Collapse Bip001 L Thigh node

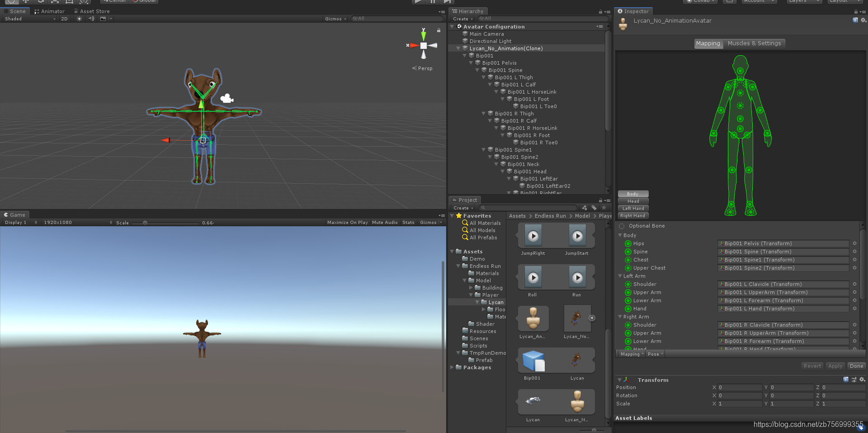(x=484, y=77)
